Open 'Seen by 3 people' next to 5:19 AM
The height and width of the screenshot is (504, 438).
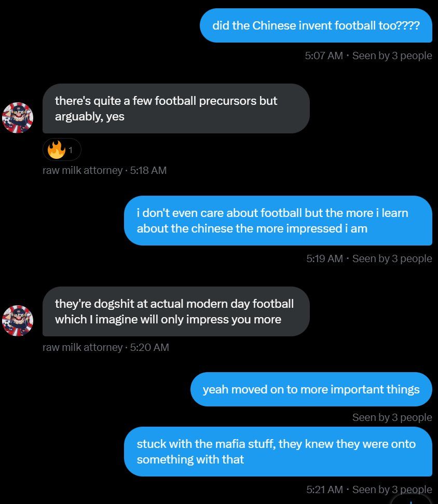click(392, 258)
